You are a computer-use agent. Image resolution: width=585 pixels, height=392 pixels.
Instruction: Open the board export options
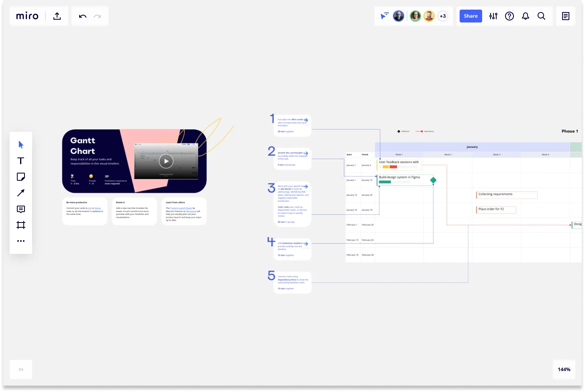click(57, 16)
